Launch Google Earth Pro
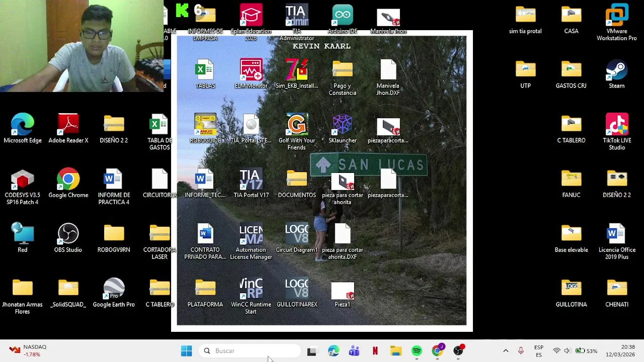Screen dimensions: 644x362 tap(114, 293)
